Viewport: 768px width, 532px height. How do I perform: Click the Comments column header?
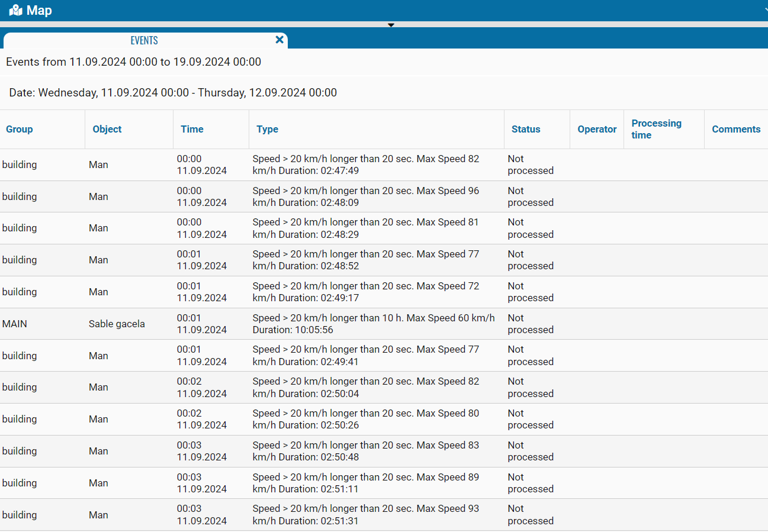[736, 129]
